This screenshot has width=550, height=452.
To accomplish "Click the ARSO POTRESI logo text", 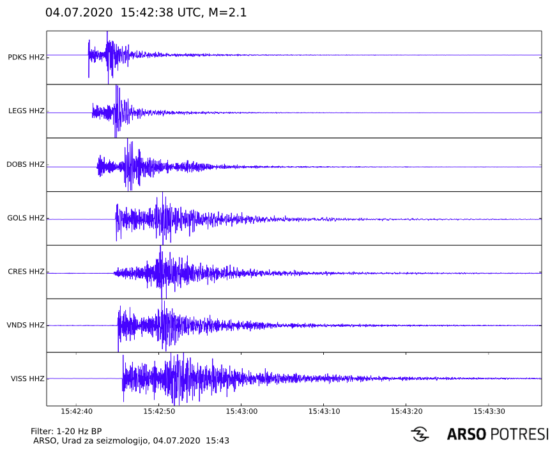I will [497, 434].
